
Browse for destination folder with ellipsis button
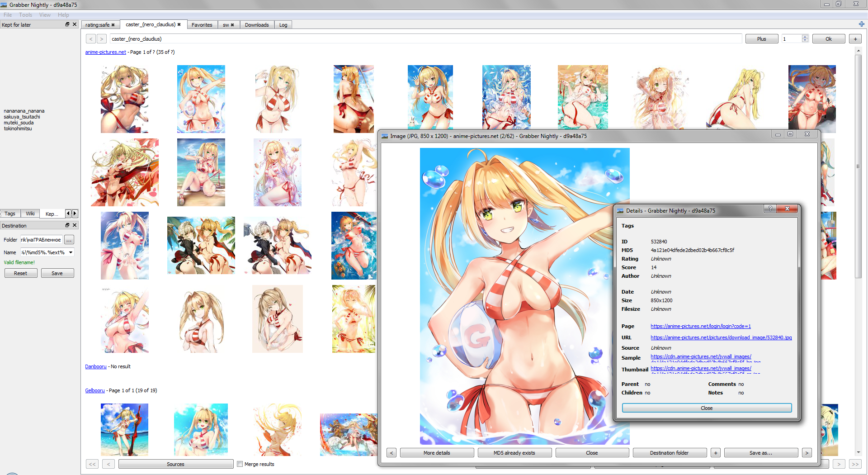click(69, 240)
